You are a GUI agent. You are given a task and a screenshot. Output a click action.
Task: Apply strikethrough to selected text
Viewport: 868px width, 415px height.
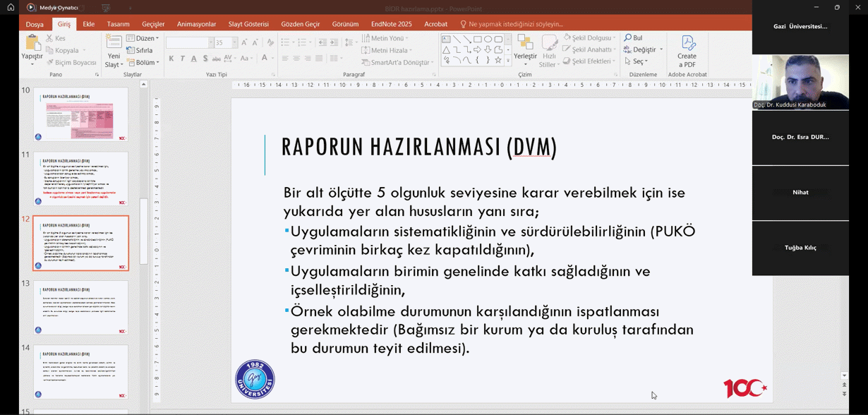click(217, 59)
